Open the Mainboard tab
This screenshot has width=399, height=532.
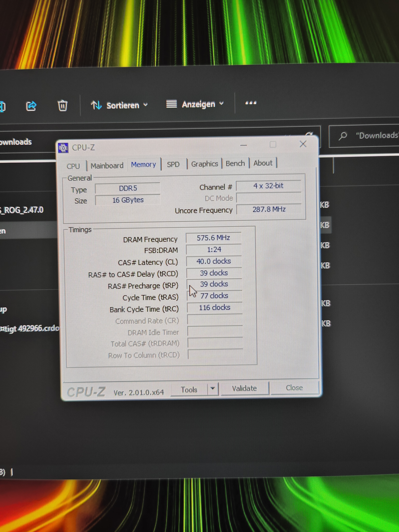(107, 166)
